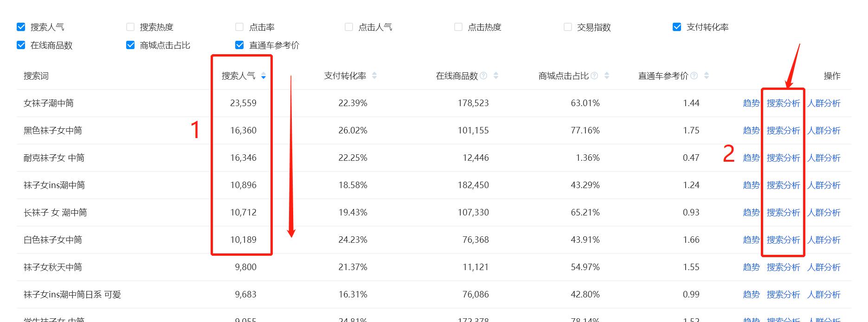This screenshot has height=322, width=868.
Task: Select the keyword 耐克袜子女 中筒
Action: click(x=54, y=158)
